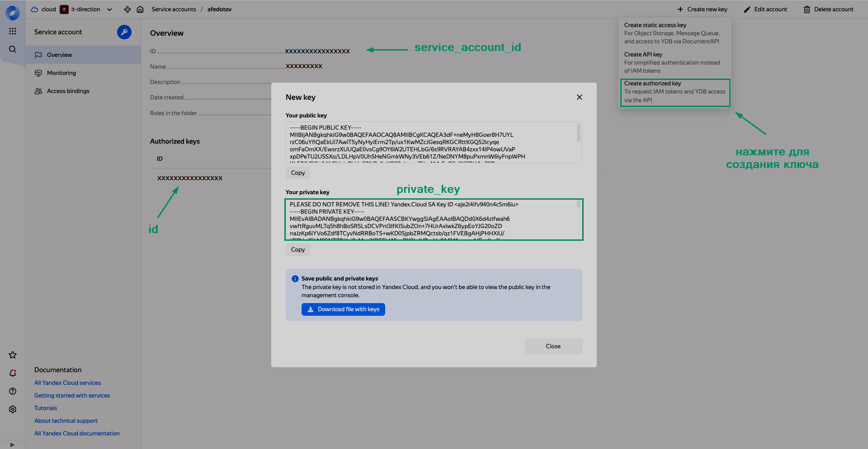Open About technical support link
The image size is (868, 449).
click(x=66, y=421)
